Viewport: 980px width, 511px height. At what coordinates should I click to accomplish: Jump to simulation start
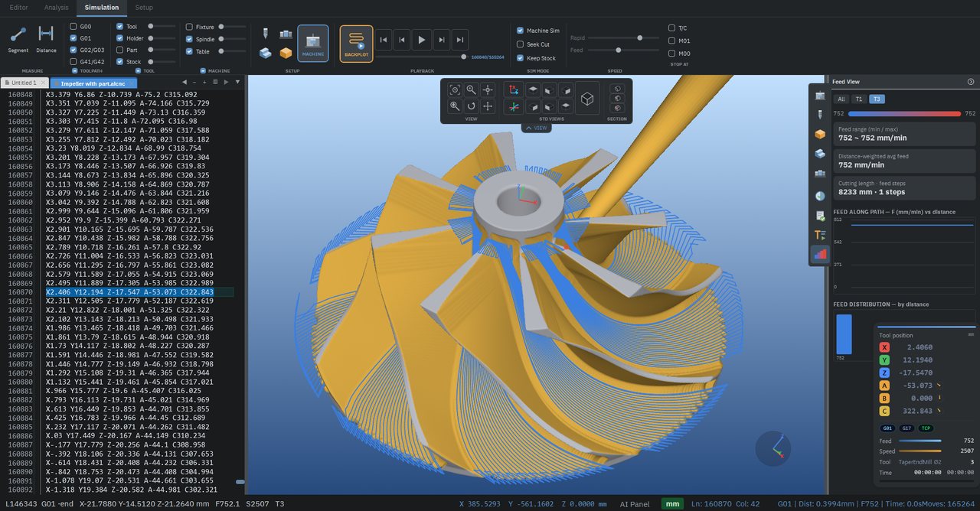(384, 41)
